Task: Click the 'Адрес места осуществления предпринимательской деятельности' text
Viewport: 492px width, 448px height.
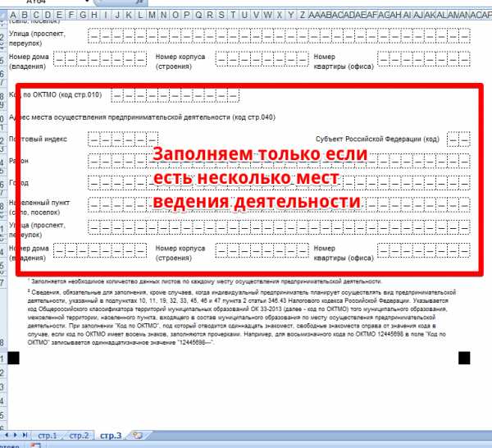Action: pyautogui.click(x=142, y=117)
